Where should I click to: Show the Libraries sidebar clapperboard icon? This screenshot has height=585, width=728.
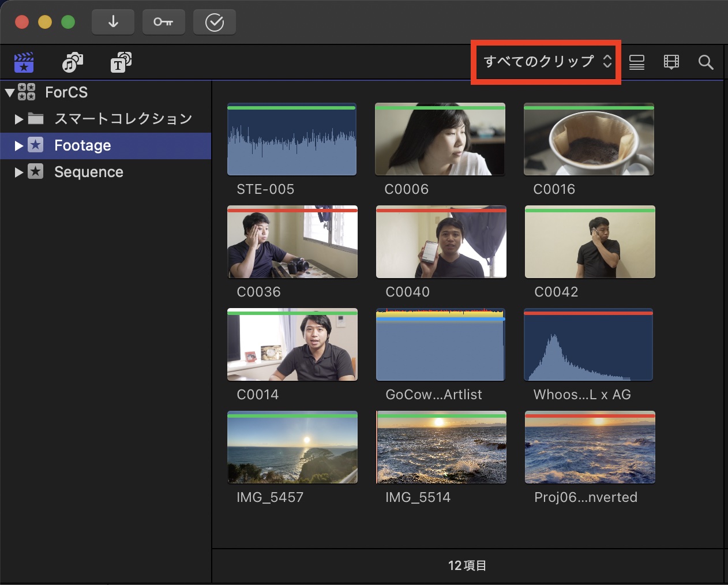point(24,62)
